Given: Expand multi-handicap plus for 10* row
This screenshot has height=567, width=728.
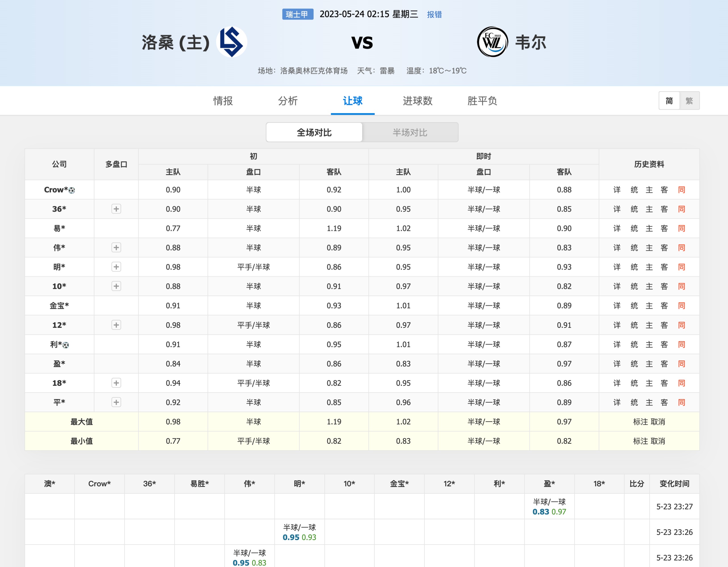Looking at the screenshot, I should click(x=116, y=286).
